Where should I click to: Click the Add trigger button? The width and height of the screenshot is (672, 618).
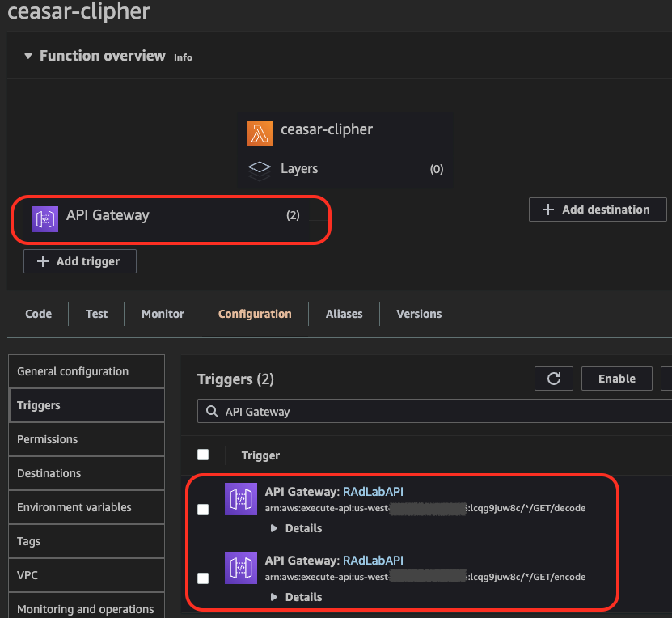coord(80,261)
